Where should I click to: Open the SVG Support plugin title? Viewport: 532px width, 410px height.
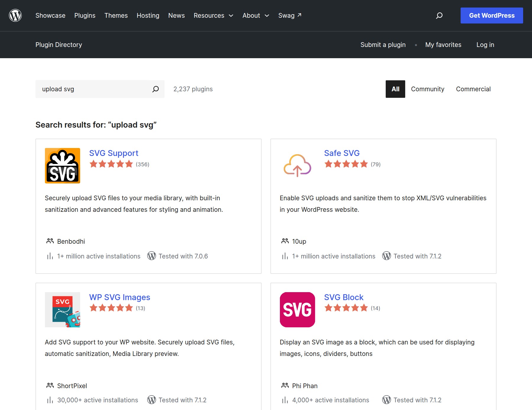113,153
